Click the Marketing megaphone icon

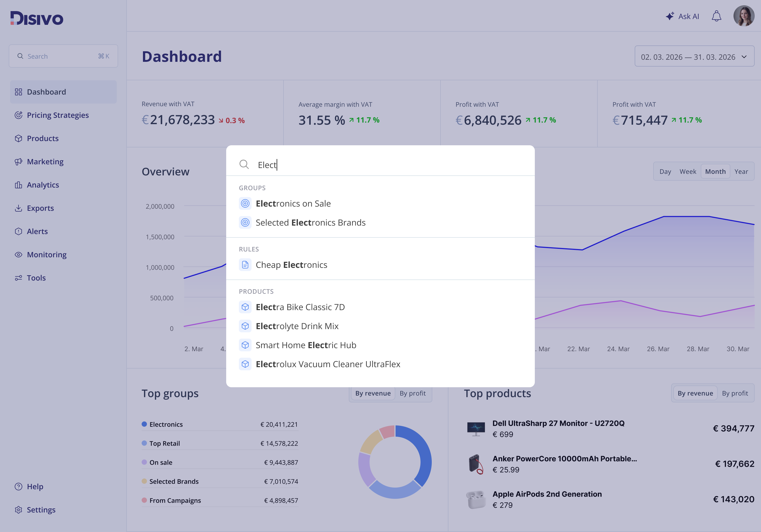coord(18,161)
